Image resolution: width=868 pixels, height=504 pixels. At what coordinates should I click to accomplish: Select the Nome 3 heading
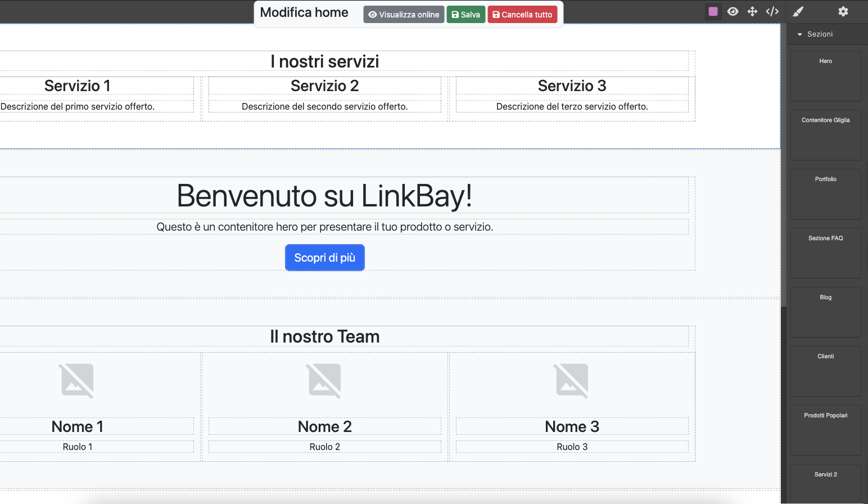(x=572, y=426)
